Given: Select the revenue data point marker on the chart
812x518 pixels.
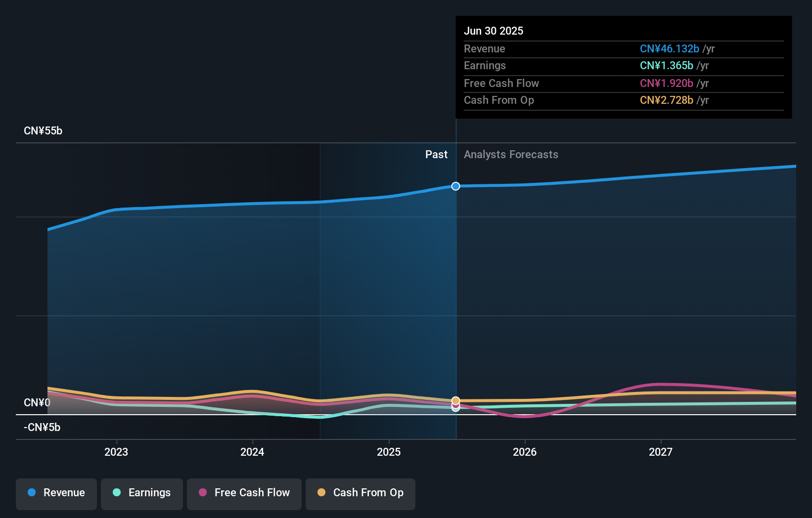Looking at the screenshot, I should [x=455, y=186].
